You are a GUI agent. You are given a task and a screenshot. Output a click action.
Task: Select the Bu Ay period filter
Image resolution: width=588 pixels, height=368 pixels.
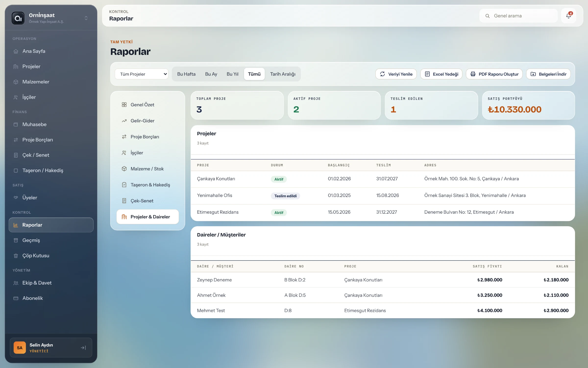pyautogui.click(x=211, y=74)
